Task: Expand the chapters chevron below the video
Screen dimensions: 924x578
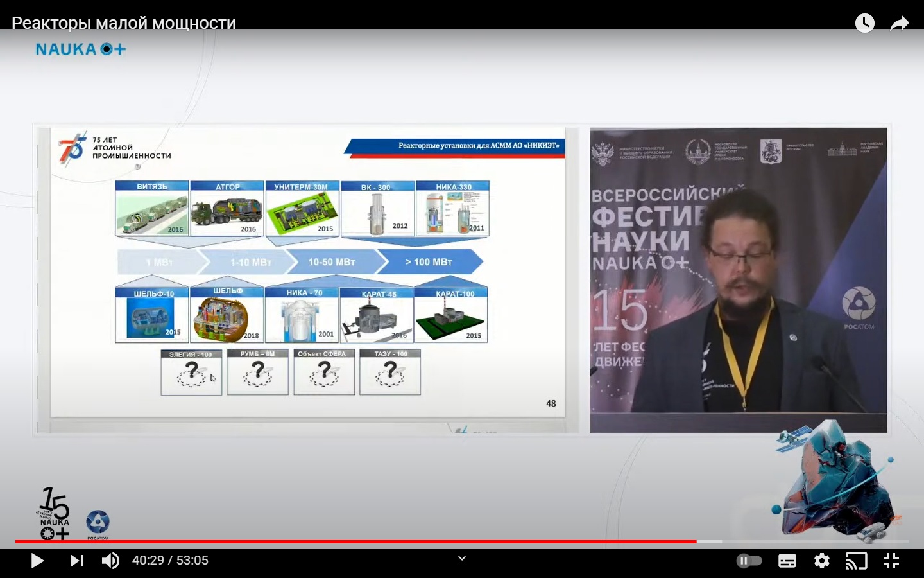Action: tap(462, 558)
